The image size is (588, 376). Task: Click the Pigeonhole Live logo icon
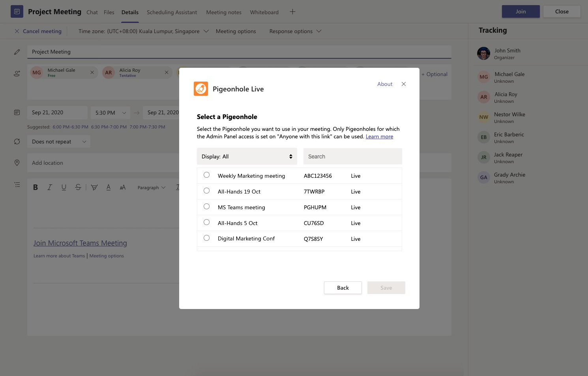point(201,89)
